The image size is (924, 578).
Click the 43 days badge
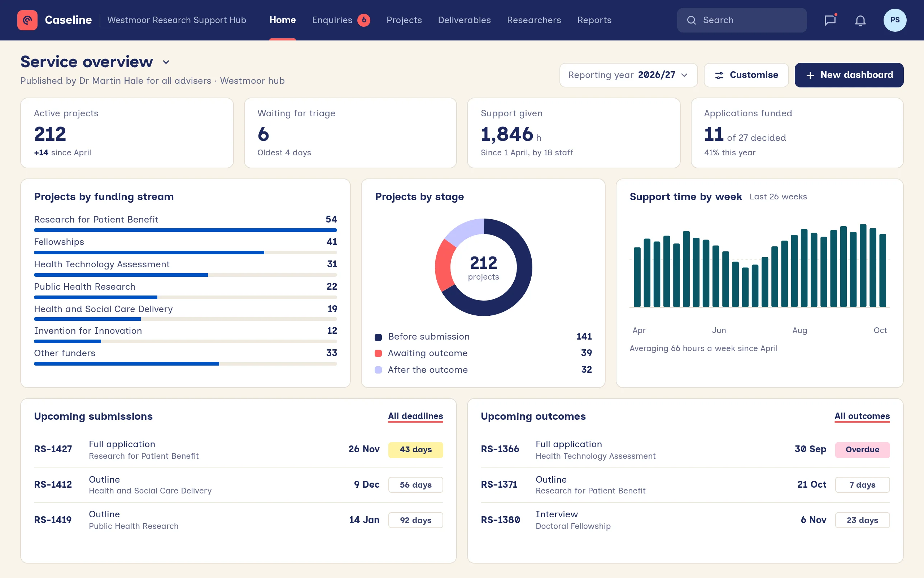coord(415,449)
